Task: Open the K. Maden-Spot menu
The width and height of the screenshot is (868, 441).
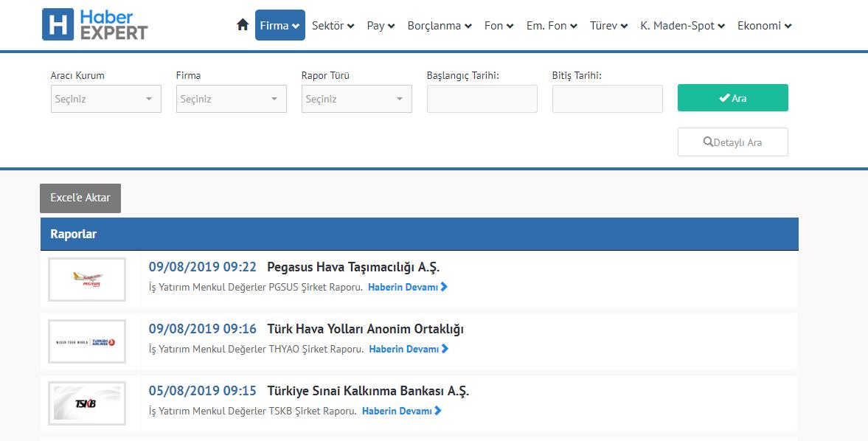Action: [x=683, y=26]
